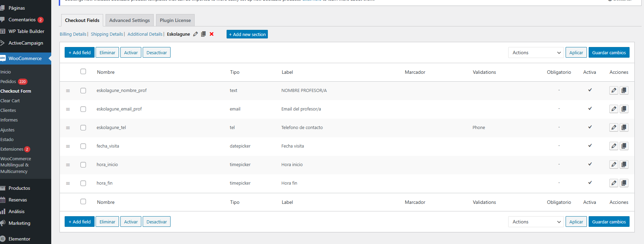
Task: Check eskolagune_nombre_prof row checkbox
Action: click(x=83, y=91)
